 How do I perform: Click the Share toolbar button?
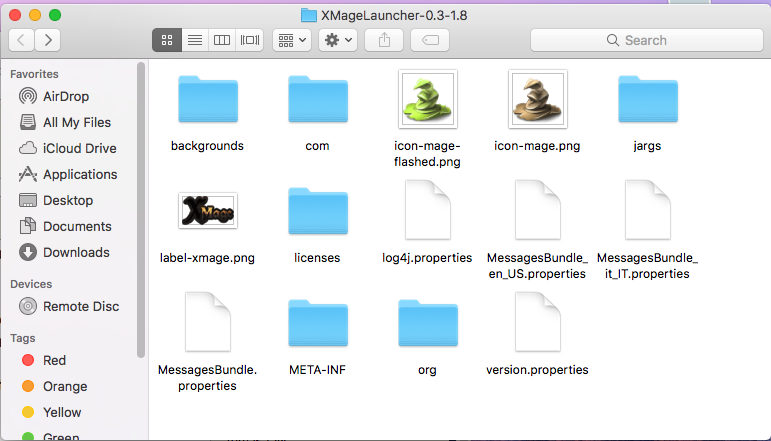(385, 40)
